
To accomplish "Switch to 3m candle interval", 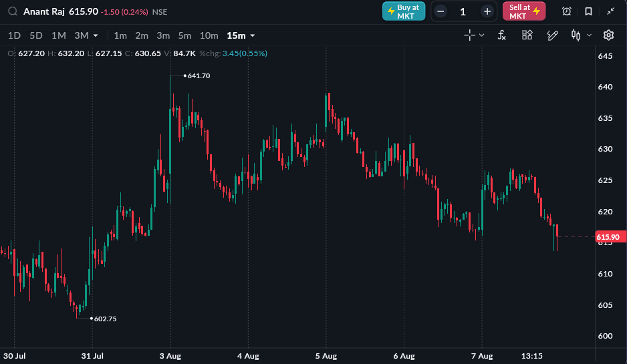I will pyautogui.click(x=163, y=35).
